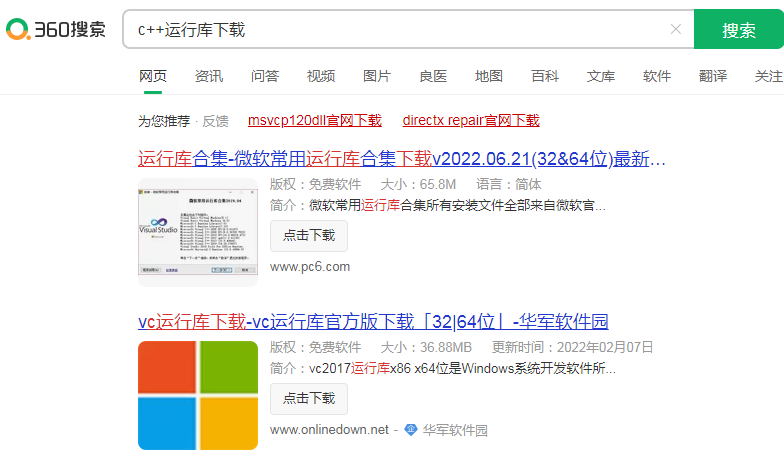The image size is (784, 464).
Task: Click the blue verified badge icon
Action: point(411,430)
